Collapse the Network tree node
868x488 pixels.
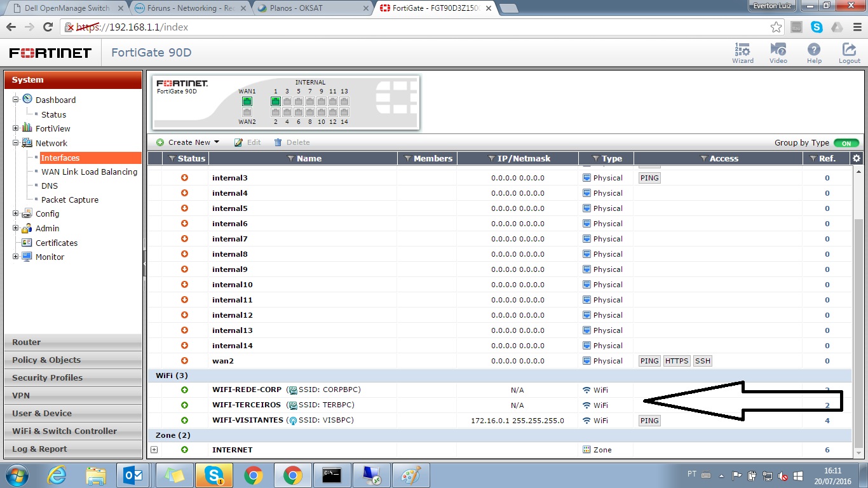point(16,143)
